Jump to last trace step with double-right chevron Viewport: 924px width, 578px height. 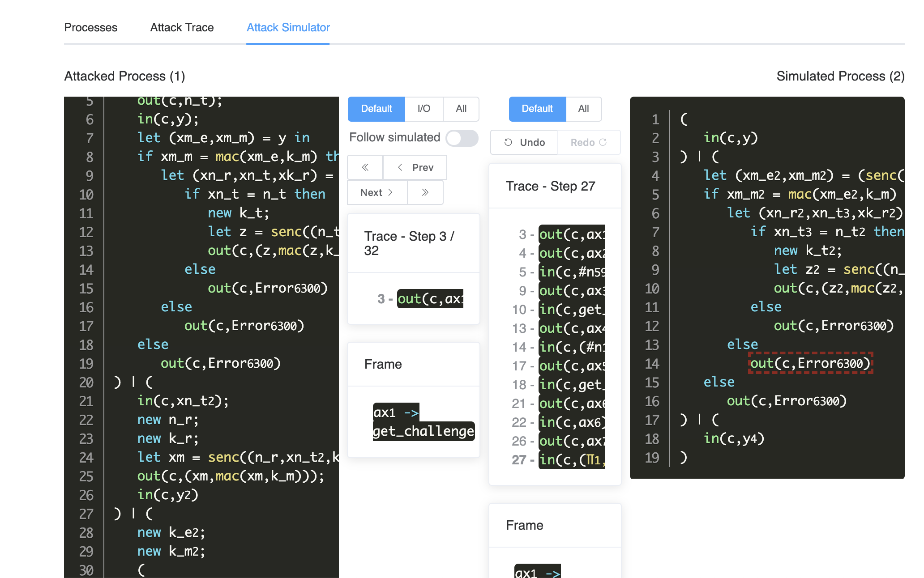[x=425, y=192]
